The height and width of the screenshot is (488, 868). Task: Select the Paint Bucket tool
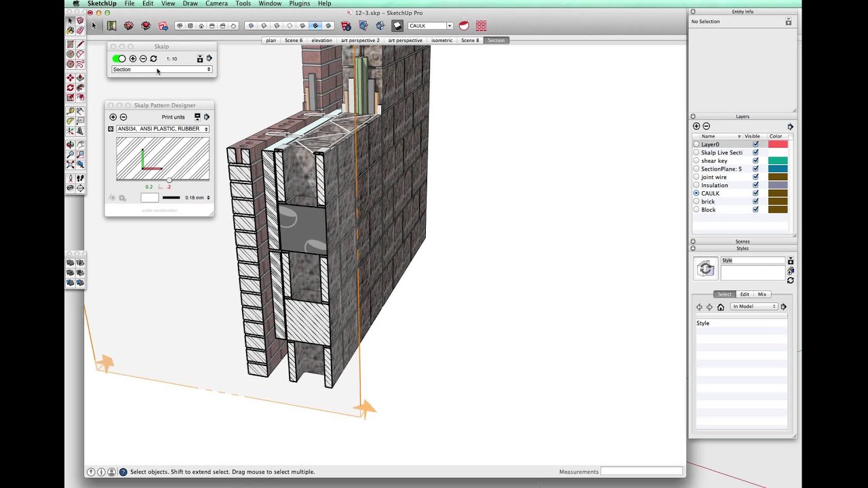coord(70,30)
